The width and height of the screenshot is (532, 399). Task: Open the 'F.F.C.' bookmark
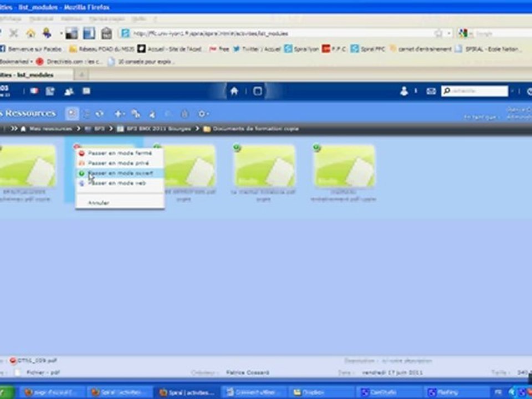pyautogui.click(x=334, y=49)
